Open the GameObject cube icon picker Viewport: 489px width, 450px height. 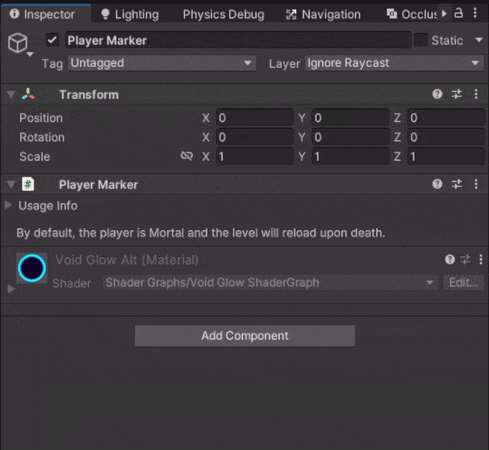tap(18, 43)
